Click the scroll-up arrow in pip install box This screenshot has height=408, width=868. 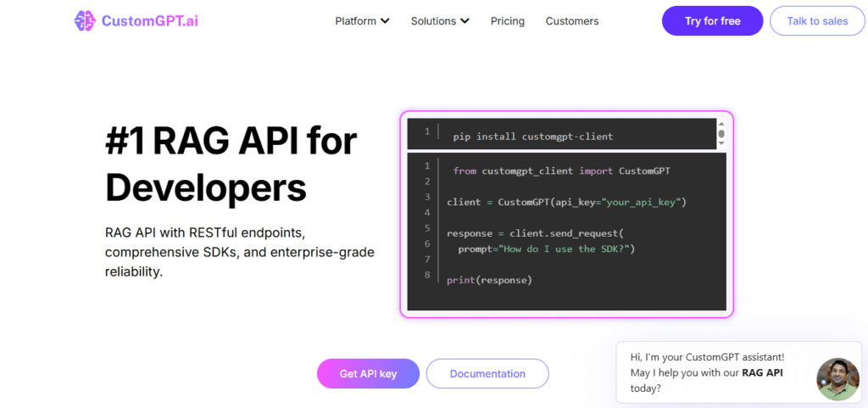(x=721, y=124)
